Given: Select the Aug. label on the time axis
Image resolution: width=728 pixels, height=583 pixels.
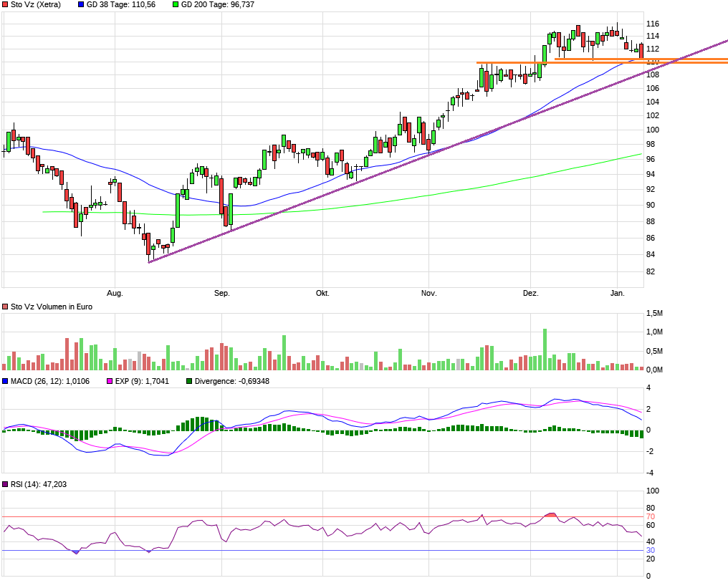Looking at the screenshot, I should tap(115, 294).
